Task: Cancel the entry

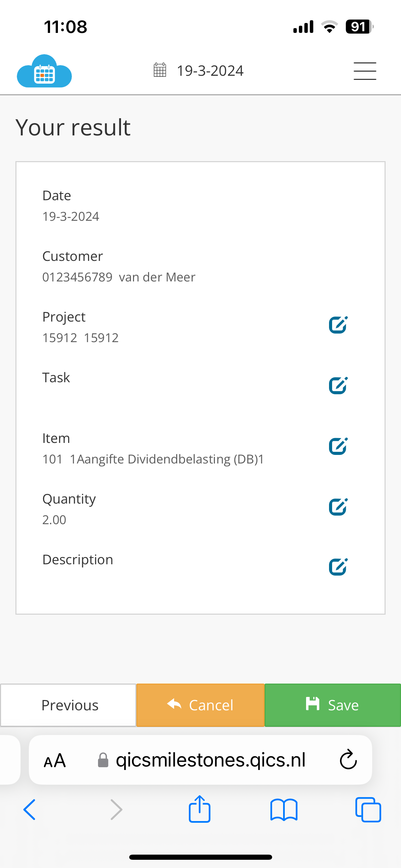Action: [200, 705]
